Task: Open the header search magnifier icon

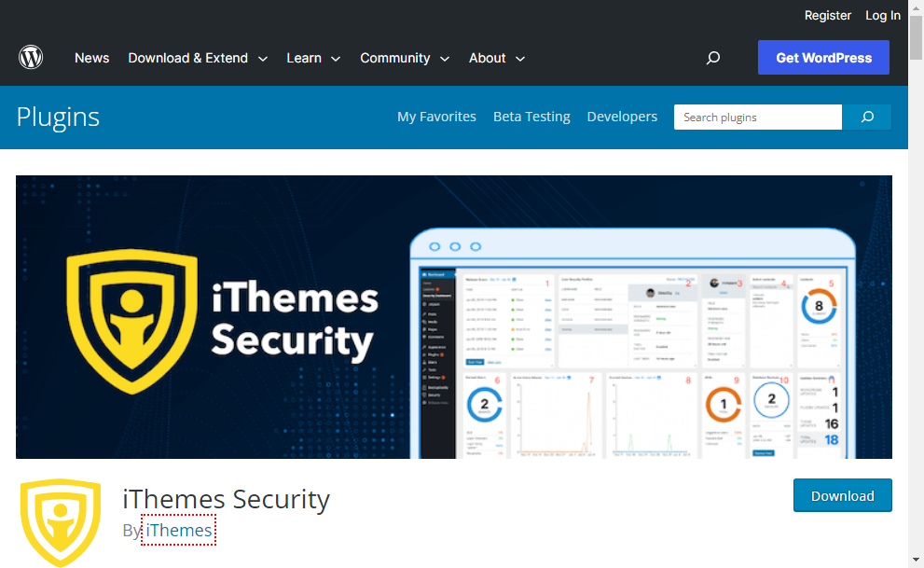Action: 713,58
